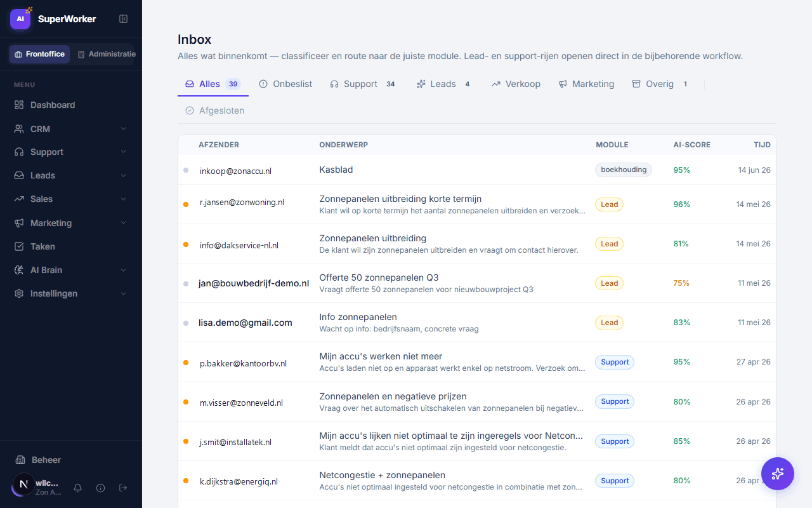
Task: Select the Verkoop tab
Action: click(516, 84)
